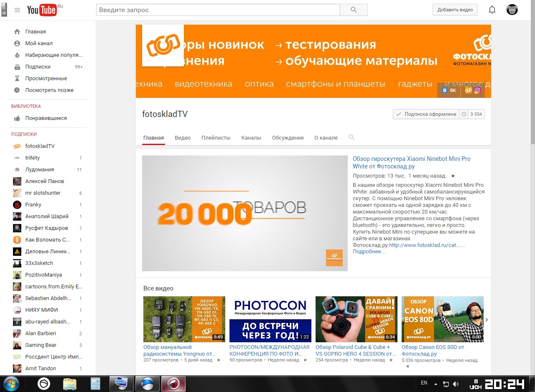Open the hamburger guide menu icon

17,10
